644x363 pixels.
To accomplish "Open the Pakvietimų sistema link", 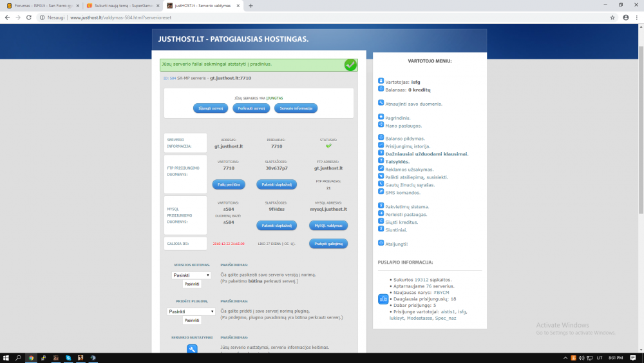I will tap(407, 207).
